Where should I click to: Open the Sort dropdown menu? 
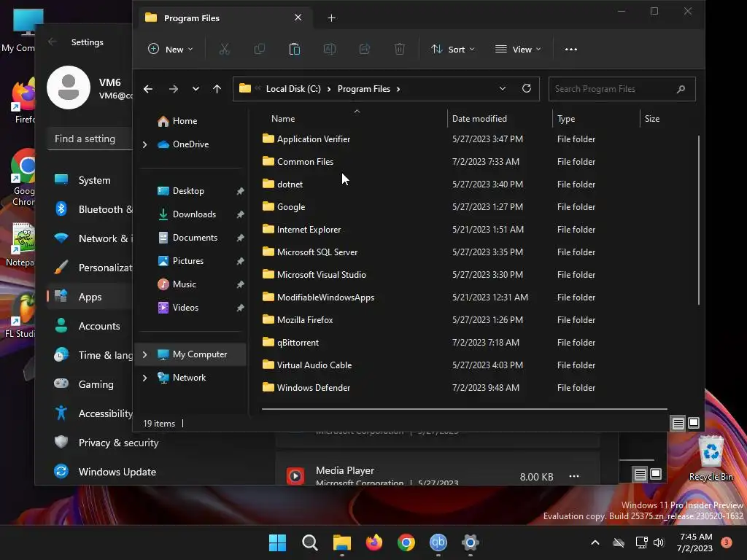(452, 49)
